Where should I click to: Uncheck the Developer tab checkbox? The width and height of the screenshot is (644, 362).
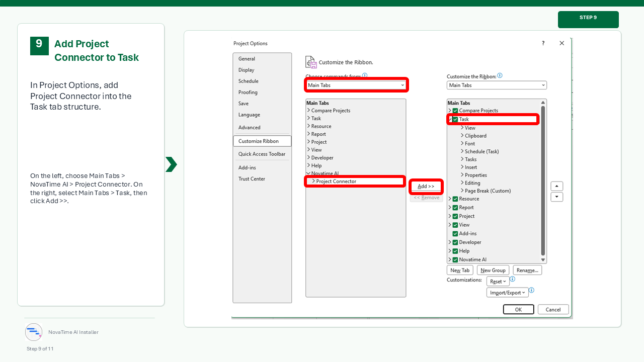coord(455,242)
